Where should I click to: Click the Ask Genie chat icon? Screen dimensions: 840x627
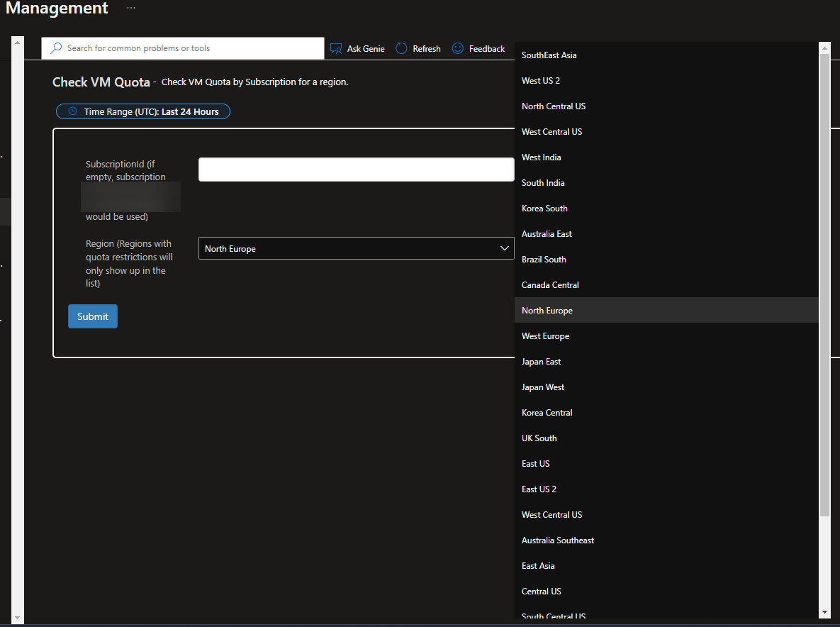(x=336, y=48)
